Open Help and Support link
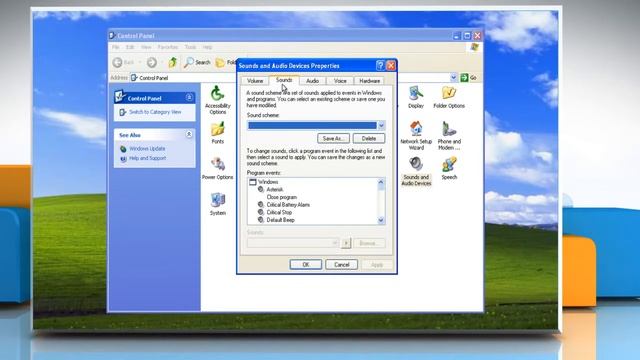 tap(147, 158)
